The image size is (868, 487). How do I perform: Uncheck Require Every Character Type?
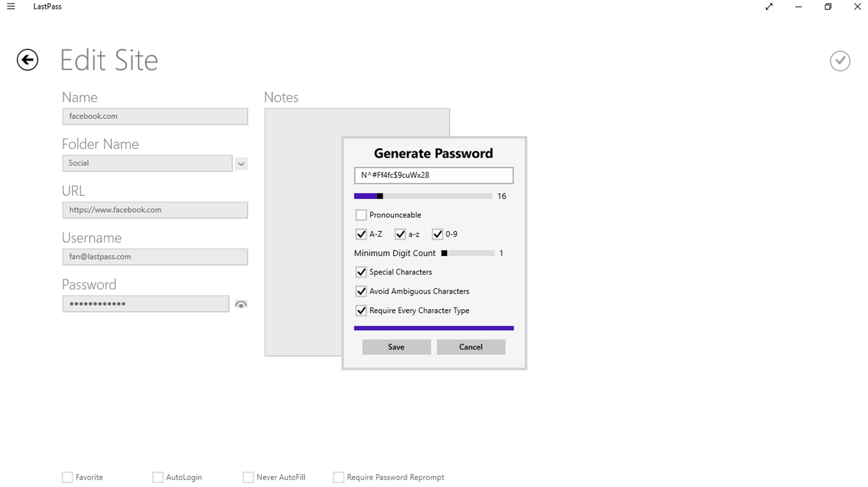[x=361, y=310]
